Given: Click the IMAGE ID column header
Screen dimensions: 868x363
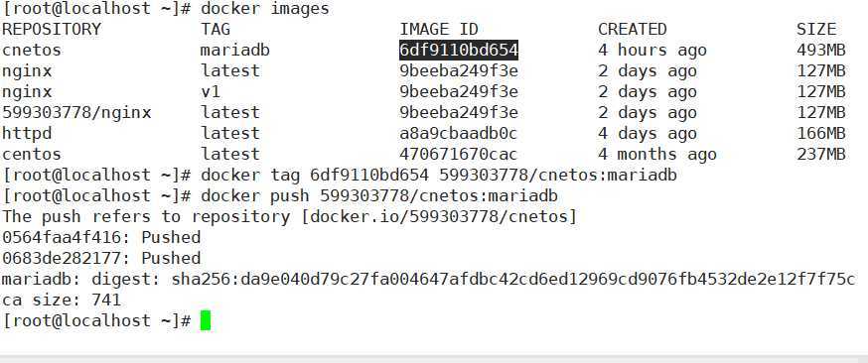Looking at the screenshot, I should click(438, 30).
